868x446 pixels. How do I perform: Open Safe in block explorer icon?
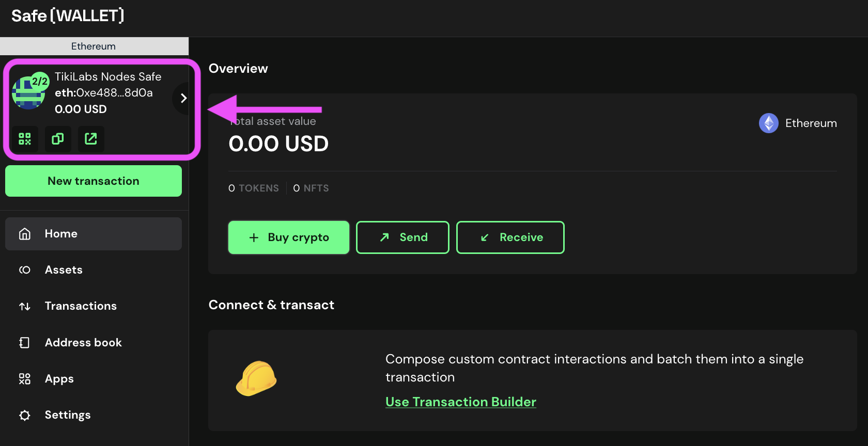pyautogui.click(x=91, y=139)
